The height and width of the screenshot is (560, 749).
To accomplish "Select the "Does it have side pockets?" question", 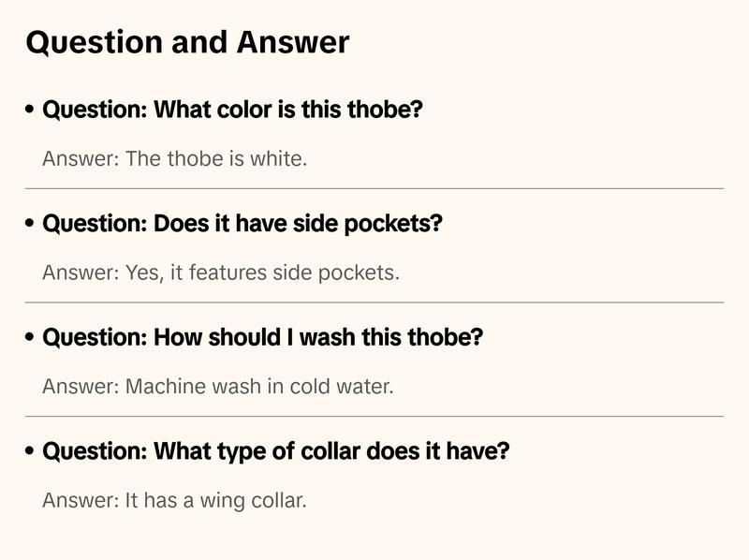I will 242,225.
